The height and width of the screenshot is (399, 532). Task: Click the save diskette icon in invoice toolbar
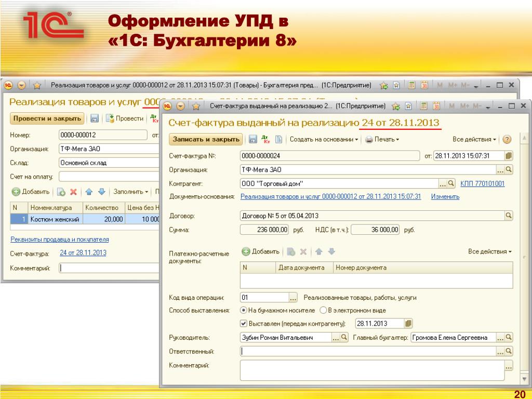pyautogui.click(x=252, y=139)
